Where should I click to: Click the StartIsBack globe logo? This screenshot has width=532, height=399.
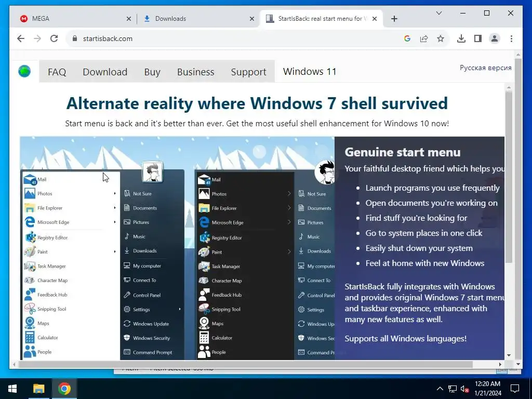(x=24, y=71)
